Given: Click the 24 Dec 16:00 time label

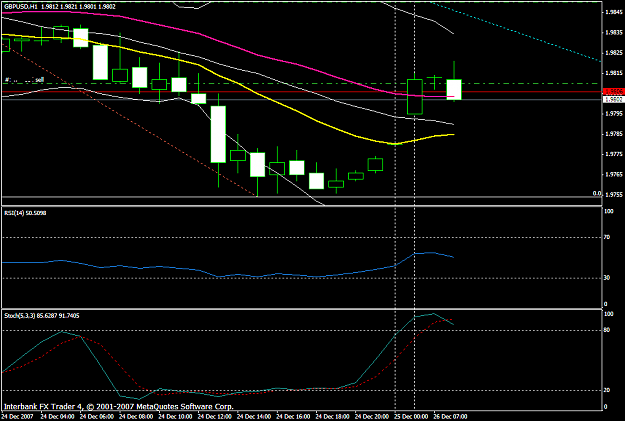Looking at the screenshot, I should click(x=293, y=417).
